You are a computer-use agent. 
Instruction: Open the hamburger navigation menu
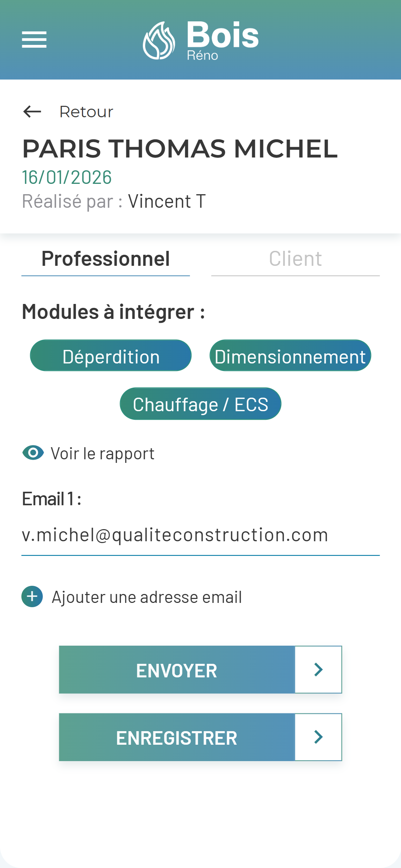click(x=34, y=39)
